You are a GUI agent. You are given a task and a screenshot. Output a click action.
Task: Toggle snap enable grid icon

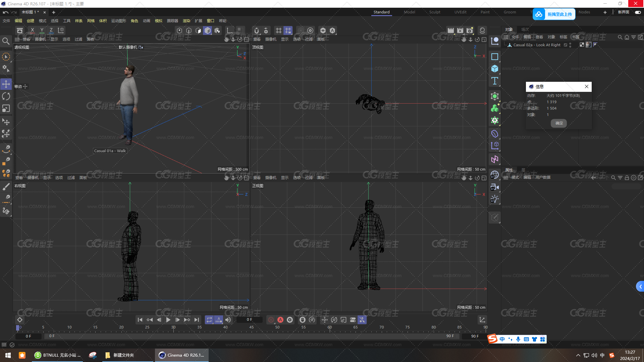point(279,31)
